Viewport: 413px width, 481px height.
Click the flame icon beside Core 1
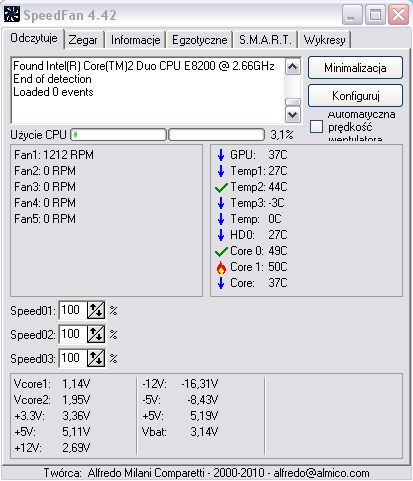coord(221,267)
